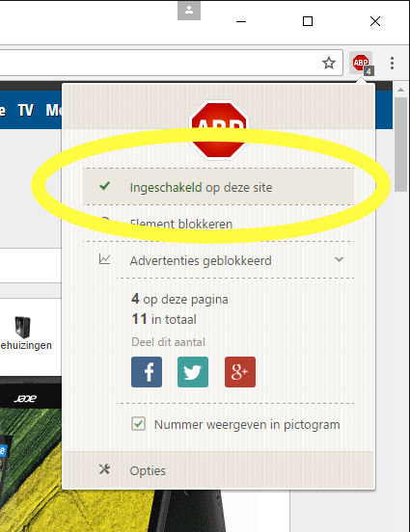Click the '4 op deze pagina' count

click(x=179, y=299)
